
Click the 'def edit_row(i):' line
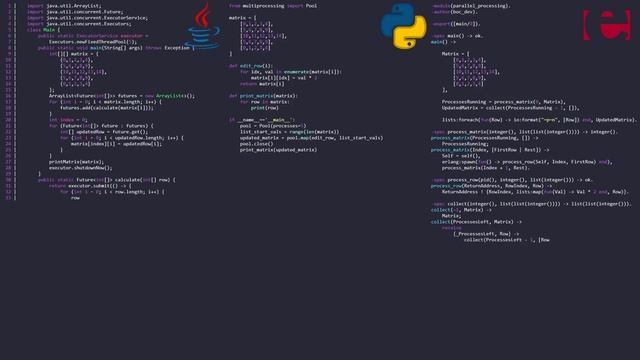tap(251, 66)
